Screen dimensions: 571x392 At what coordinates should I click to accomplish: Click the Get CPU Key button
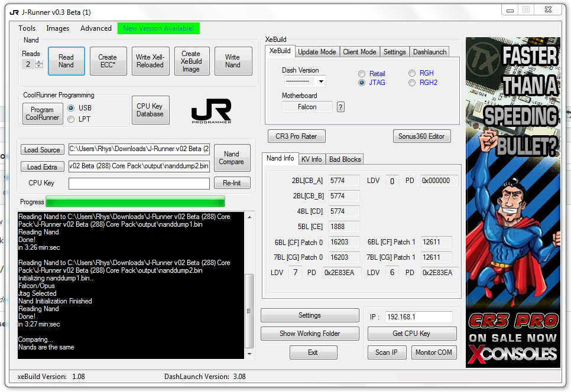412,334
